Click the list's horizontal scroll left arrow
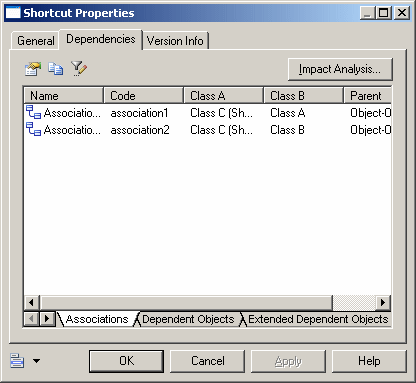The width and height of the screenshot is (416, 383). pos(32,303)
